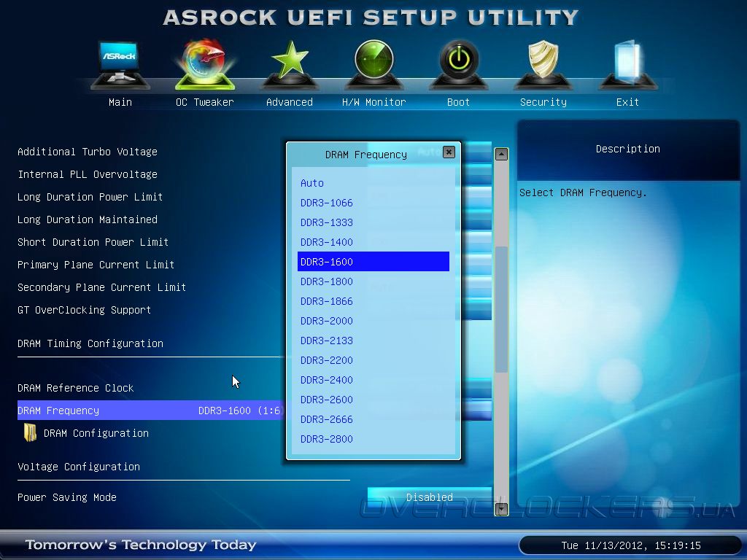Select Long Duration Maintained setting
This screenshot has width=747, height=560.
coord(88,219)
